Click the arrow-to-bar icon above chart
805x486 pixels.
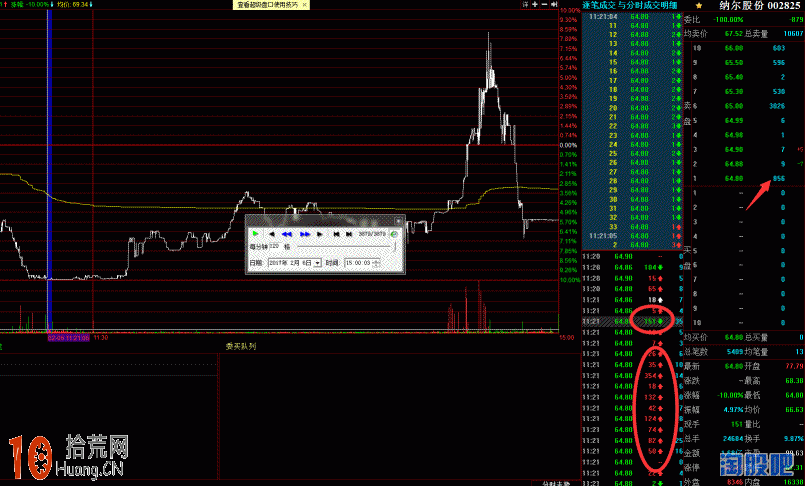[x=554, y=4]
